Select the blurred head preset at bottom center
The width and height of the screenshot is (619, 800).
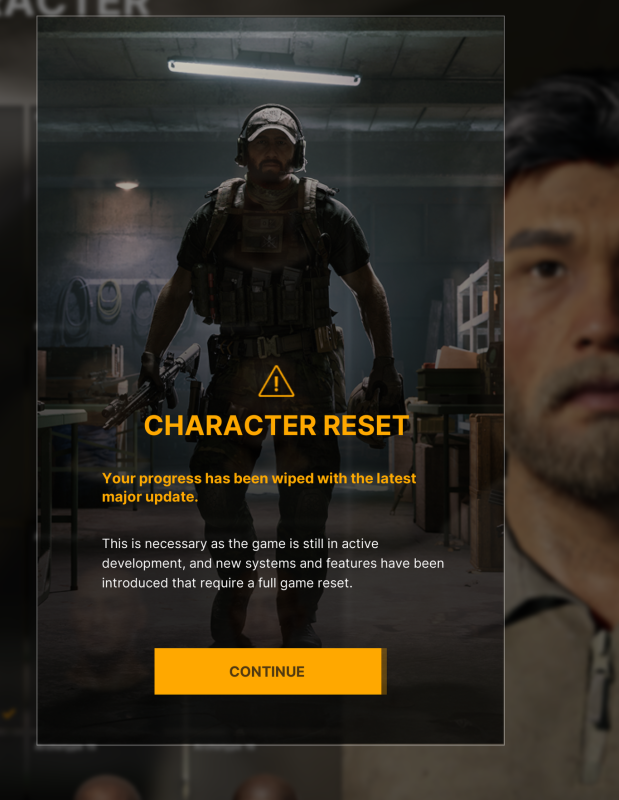tap(264, 787)
